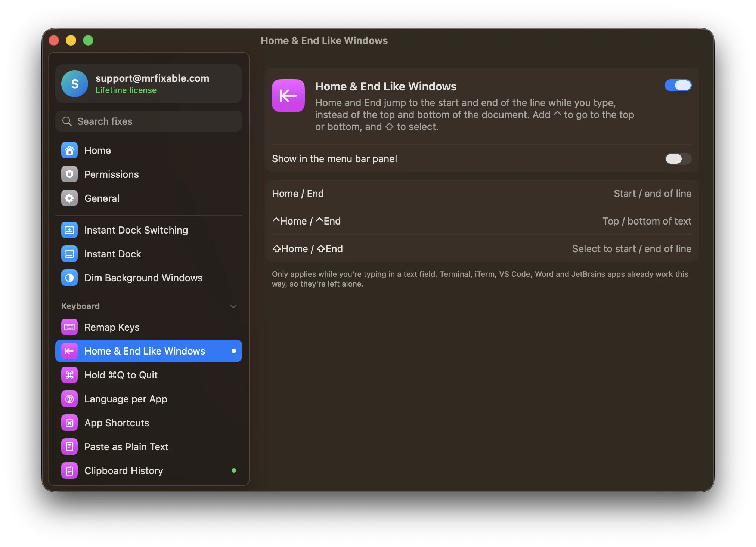756x547 pixels.
Task: Collapse the Keyboard section chevron
Action: (233, 306)
